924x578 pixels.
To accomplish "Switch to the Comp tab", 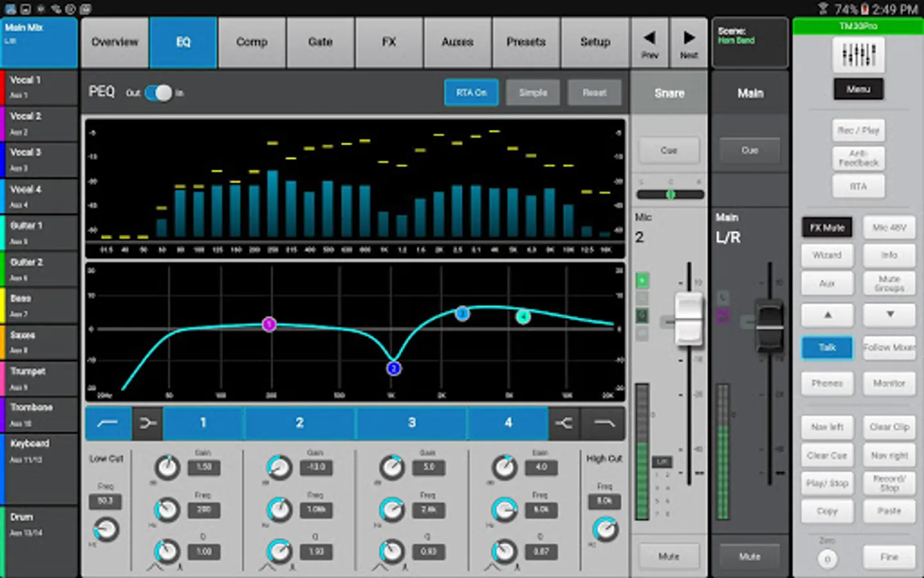I will (252, 42).
